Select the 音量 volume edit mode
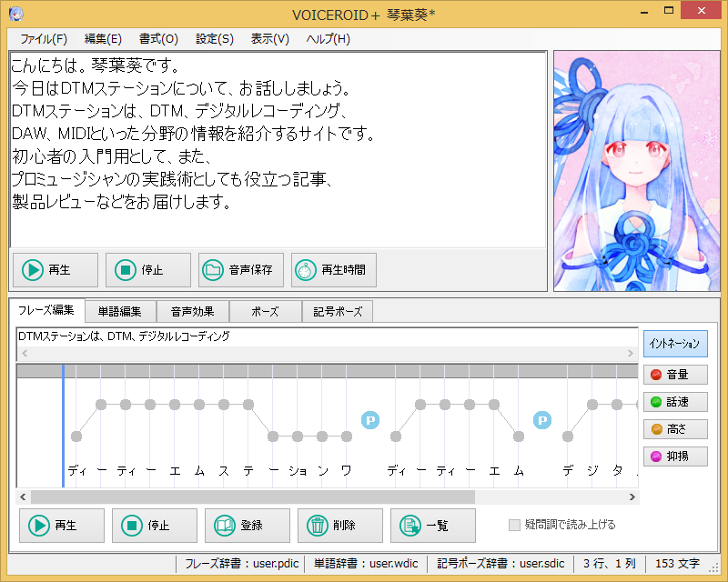 [x=675, y=375]
